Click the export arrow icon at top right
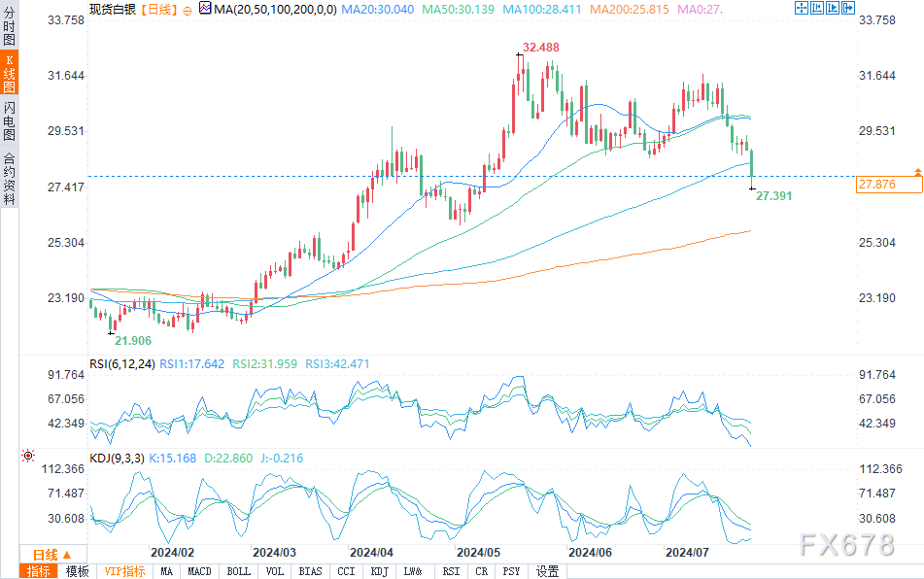 coord(848,8)
